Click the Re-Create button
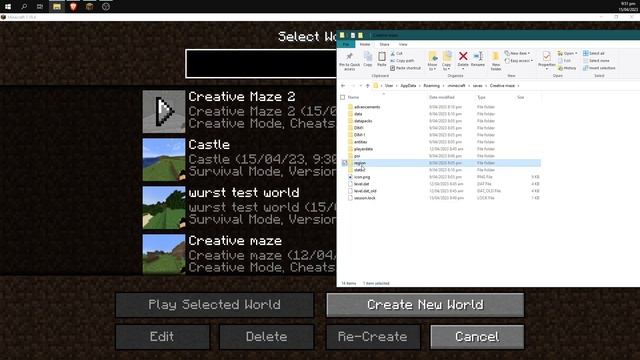Screen dimensions: 640x360 (x=373, y=337)
